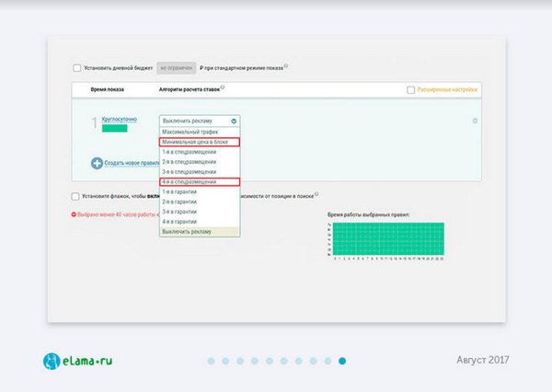Image resolution: width=552 pixels, height=392 pixels.
Task: Click the "не ограничен" budget input field
Action: [177, 67]
